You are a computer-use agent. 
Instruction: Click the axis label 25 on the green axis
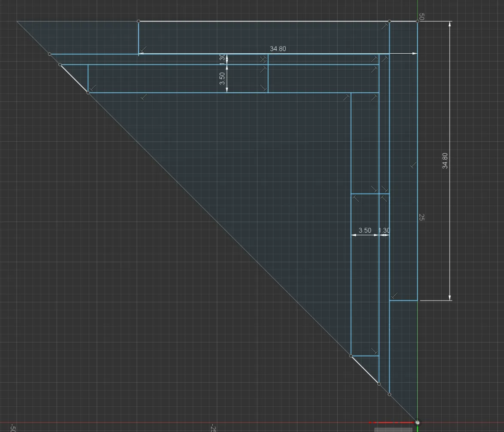tap(422, 217)
